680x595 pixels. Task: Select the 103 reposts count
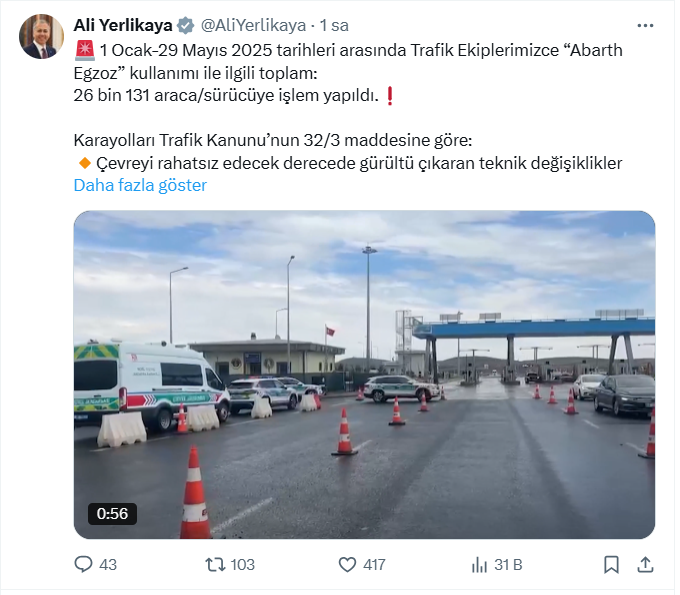point(243,565)
